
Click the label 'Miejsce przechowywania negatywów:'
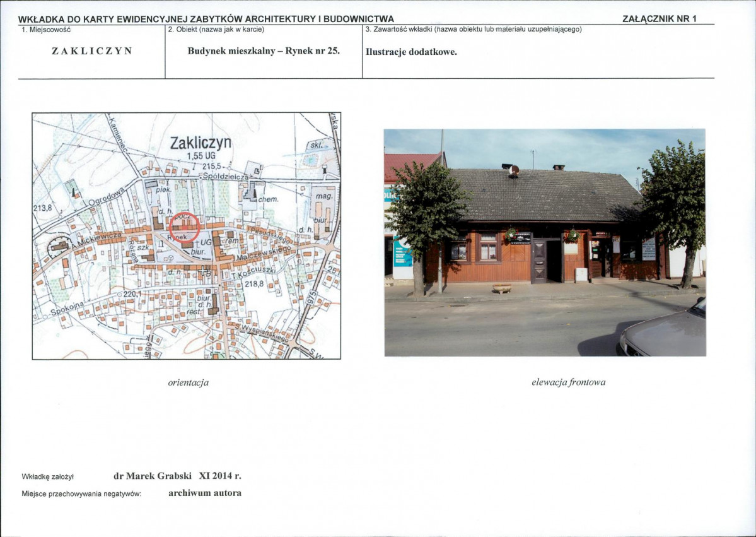click(81, 494)
